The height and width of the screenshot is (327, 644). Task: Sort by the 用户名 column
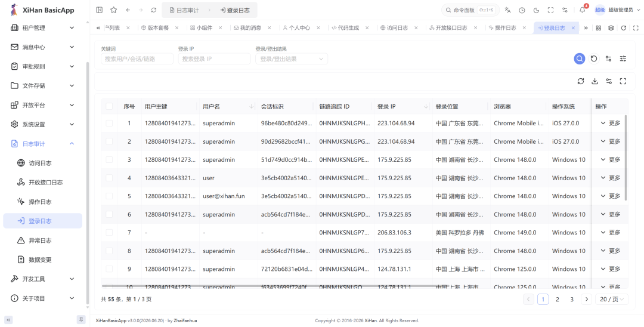252,106
